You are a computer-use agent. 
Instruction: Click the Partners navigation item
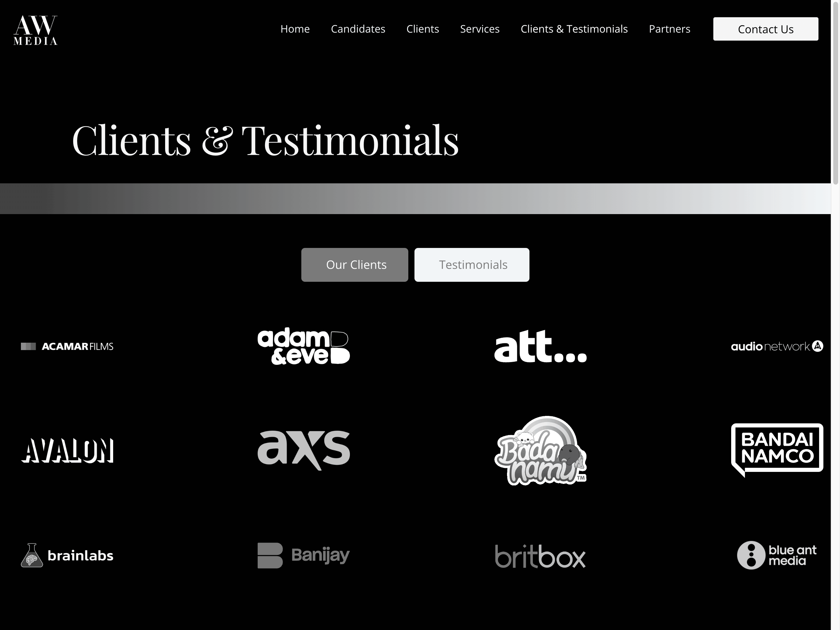pyautogui.click(x=669, y=29)
